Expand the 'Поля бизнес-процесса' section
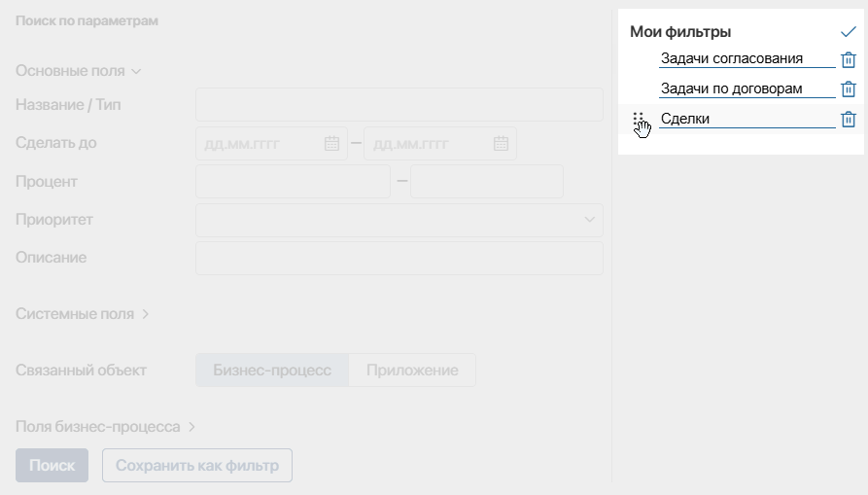Image resolution: width=868 pixels, height=495 pixels. pos(105,427)
